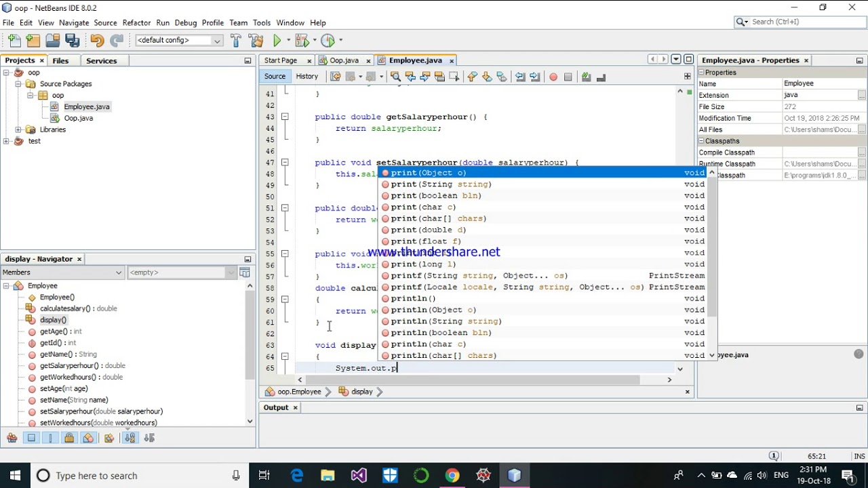Toggle Show Inner Classes filter in Navigator

point(88,439)
